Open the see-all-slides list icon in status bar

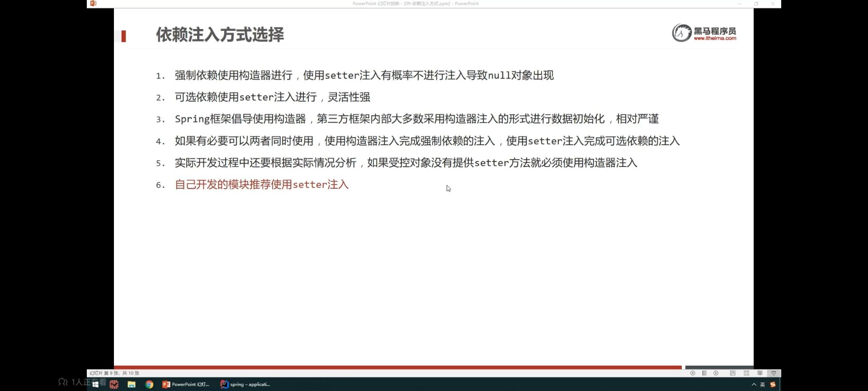pos(704,373)
